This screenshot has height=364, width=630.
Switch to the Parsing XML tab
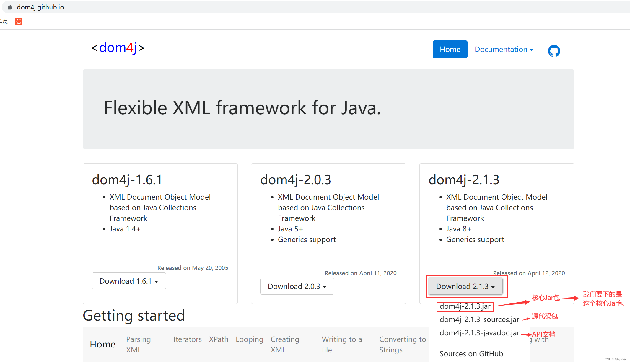point(138,344)
